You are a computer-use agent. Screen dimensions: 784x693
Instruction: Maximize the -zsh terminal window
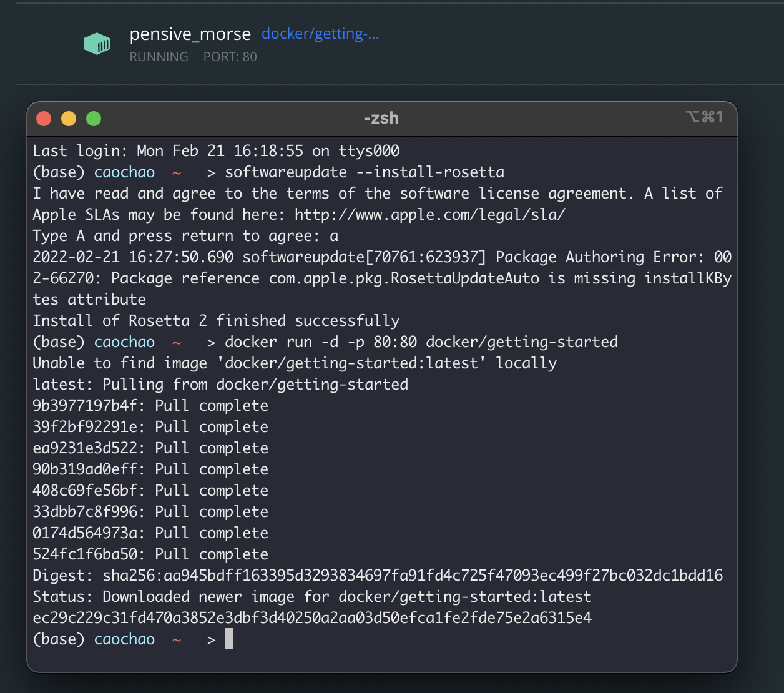(x=94, y=119)
